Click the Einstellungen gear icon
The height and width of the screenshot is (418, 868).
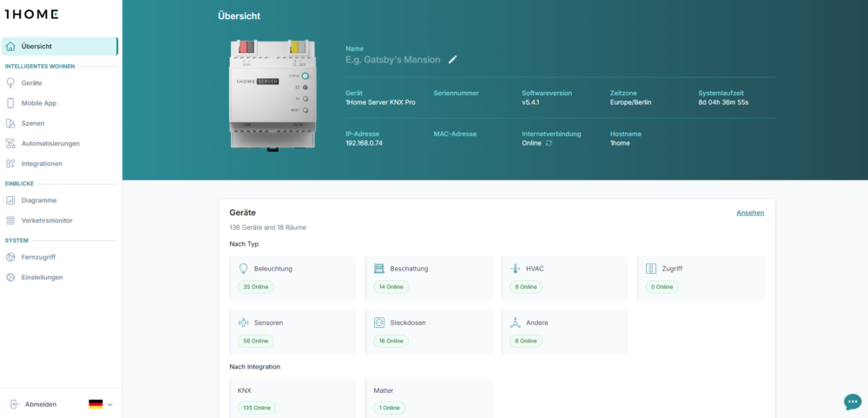point(10,277)
